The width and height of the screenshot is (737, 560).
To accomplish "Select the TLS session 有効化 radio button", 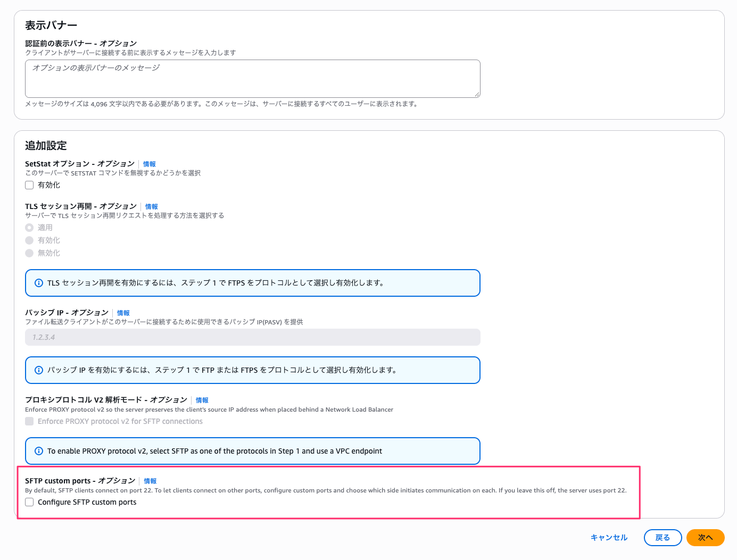I will tap(29, 240).
